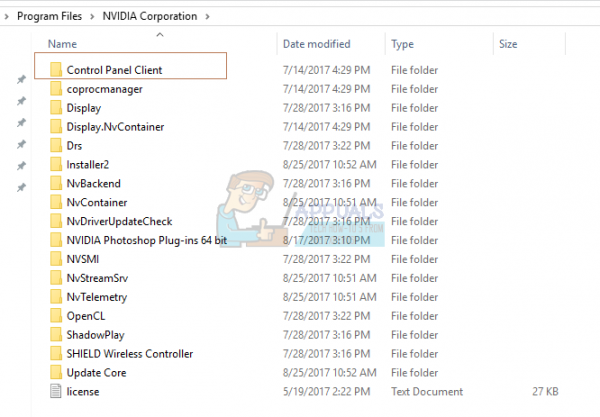The height and width of the screenshot is (417, 600).
Task: Sort files by Date modified column
Action: click(316, 44)
